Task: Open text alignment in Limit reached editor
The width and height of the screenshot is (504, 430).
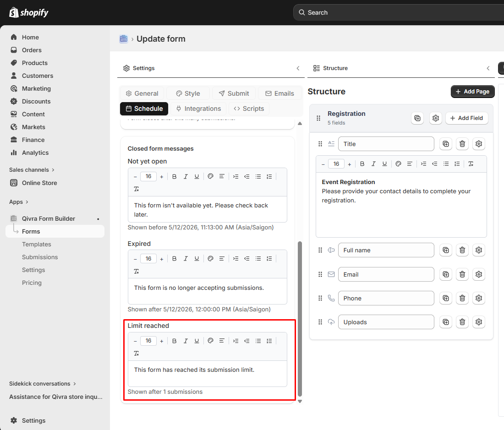Action: click(x=222, y=341)
